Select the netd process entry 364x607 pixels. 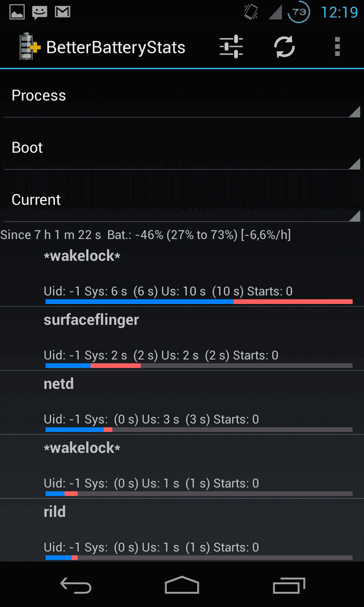tap(182, 402)
